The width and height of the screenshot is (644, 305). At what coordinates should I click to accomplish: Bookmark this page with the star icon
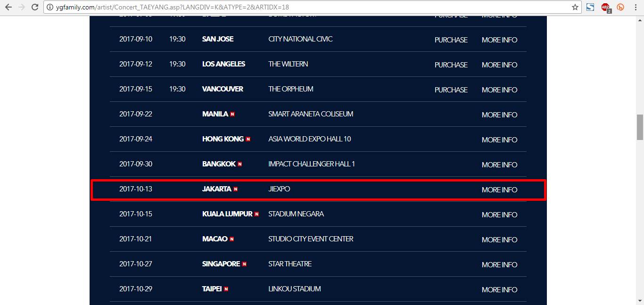575,7
